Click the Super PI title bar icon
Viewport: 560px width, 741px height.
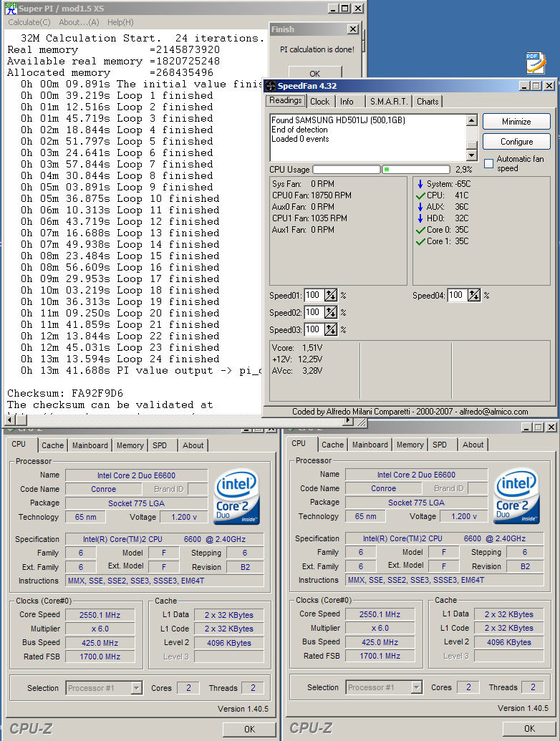click(x=11, y=8)
